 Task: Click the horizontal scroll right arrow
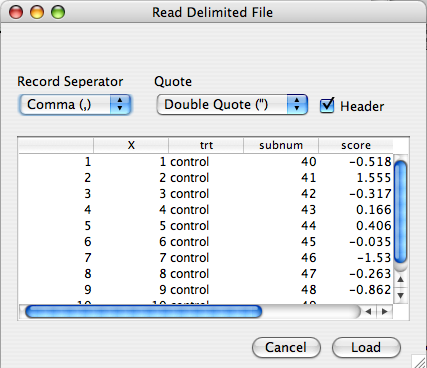click(385, 312)
